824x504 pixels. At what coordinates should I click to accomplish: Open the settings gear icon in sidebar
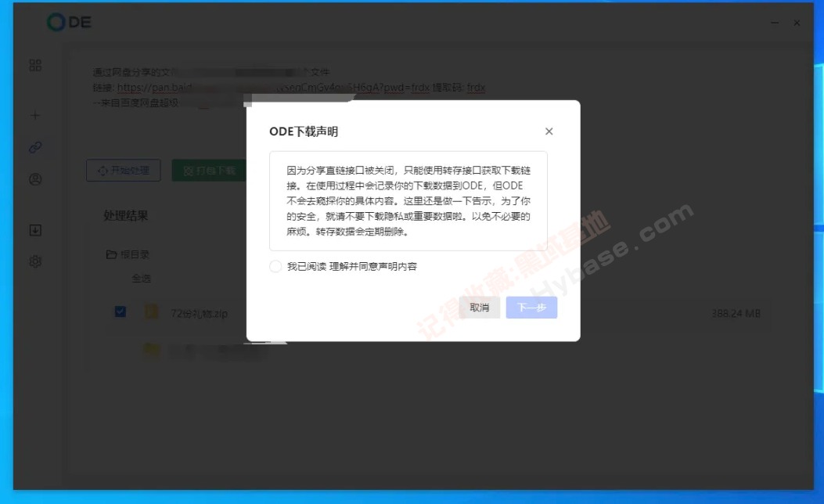[35, 261]
